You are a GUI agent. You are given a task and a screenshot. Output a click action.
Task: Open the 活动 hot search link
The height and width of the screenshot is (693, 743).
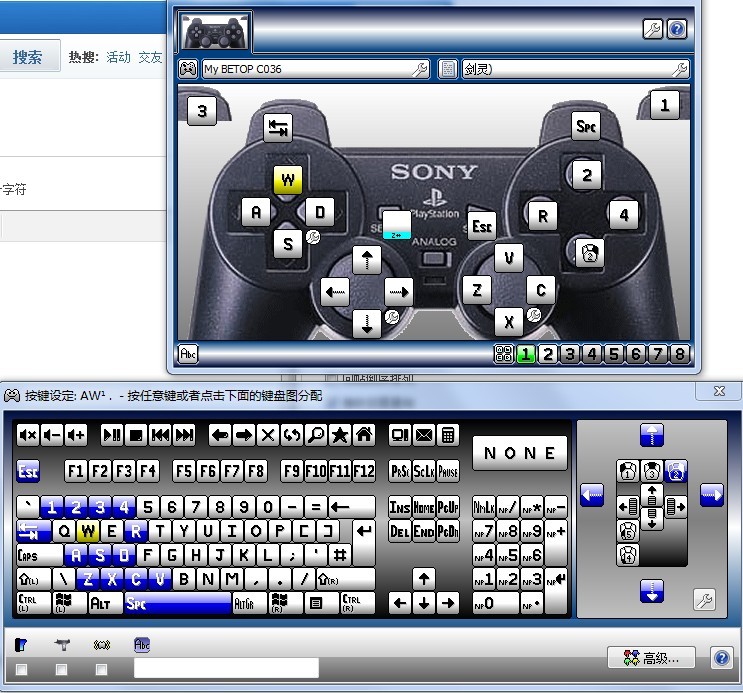coord(118,57)
